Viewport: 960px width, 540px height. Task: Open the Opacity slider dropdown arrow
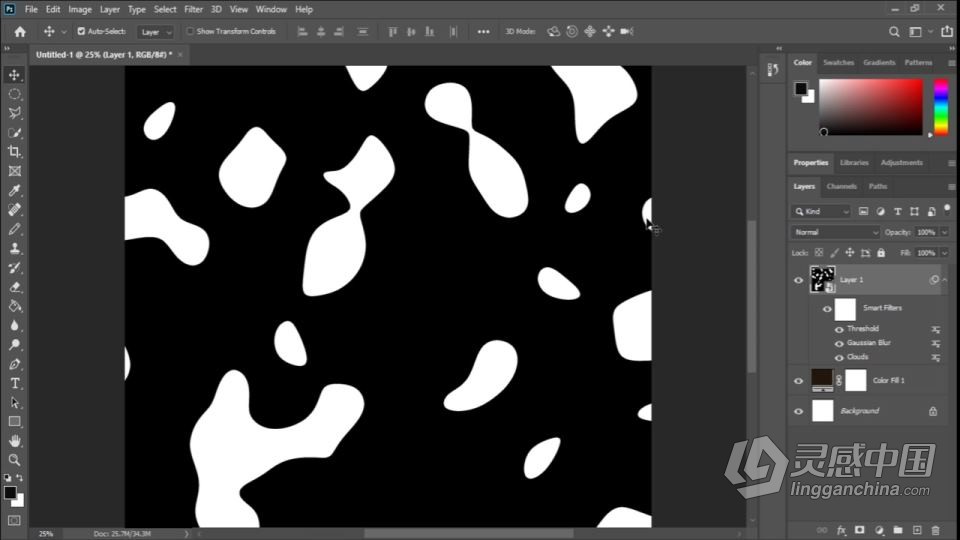tap(944, 232)
